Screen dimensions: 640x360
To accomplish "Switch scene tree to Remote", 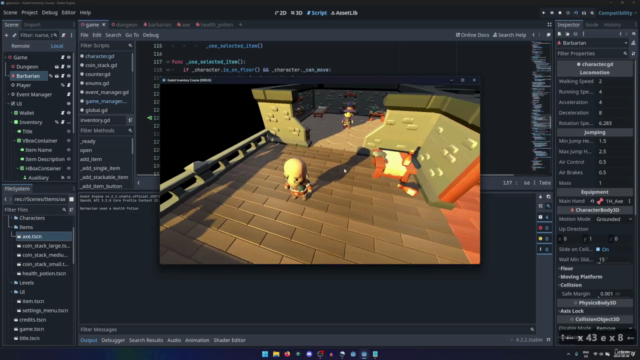I will (x=20, y=46).
